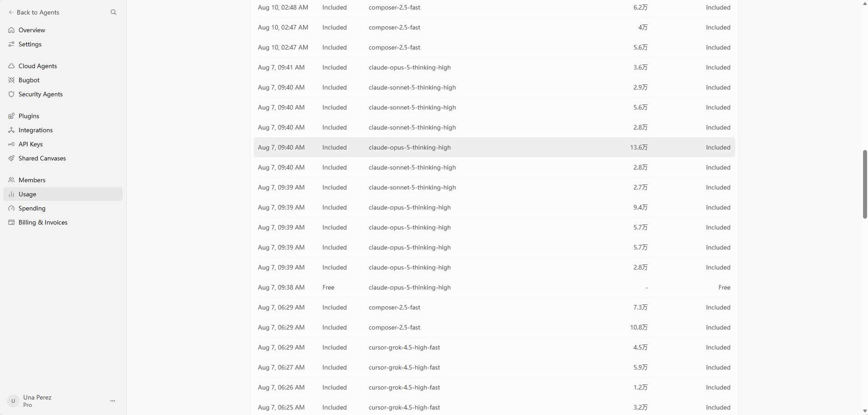
Task: Select the model name in the 13.6万 row
Action: click(410, 147)
